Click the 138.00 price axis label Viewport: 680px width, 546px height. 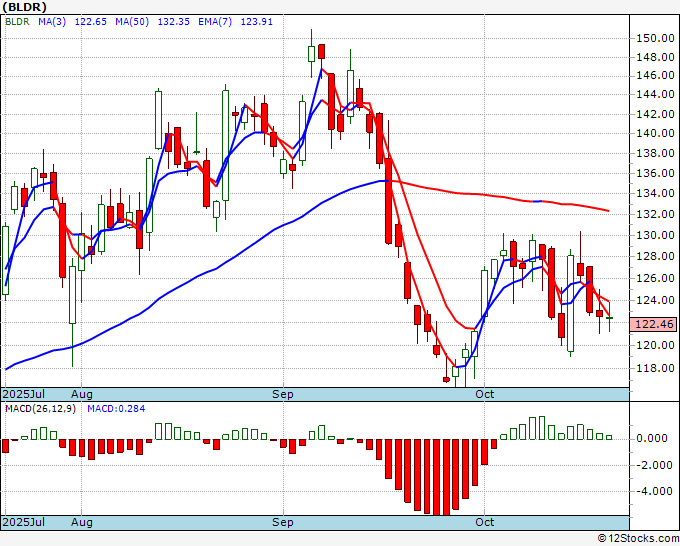click(655, 154)
